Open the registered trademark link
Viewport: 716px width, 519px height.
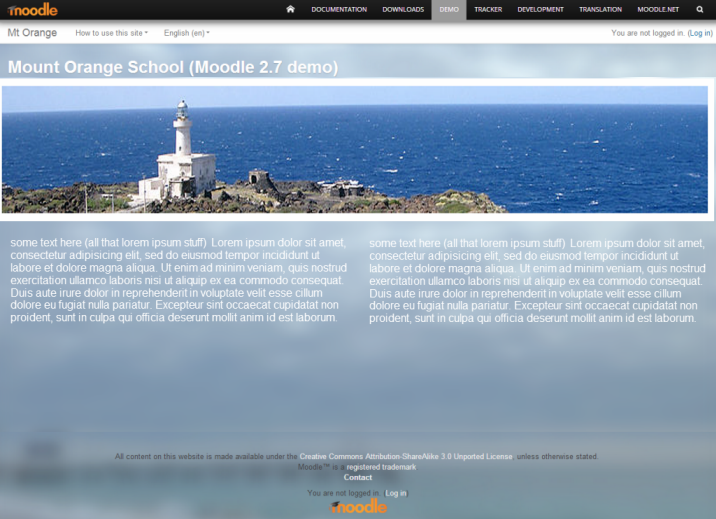pyautogui.click(x=381, y=467)
